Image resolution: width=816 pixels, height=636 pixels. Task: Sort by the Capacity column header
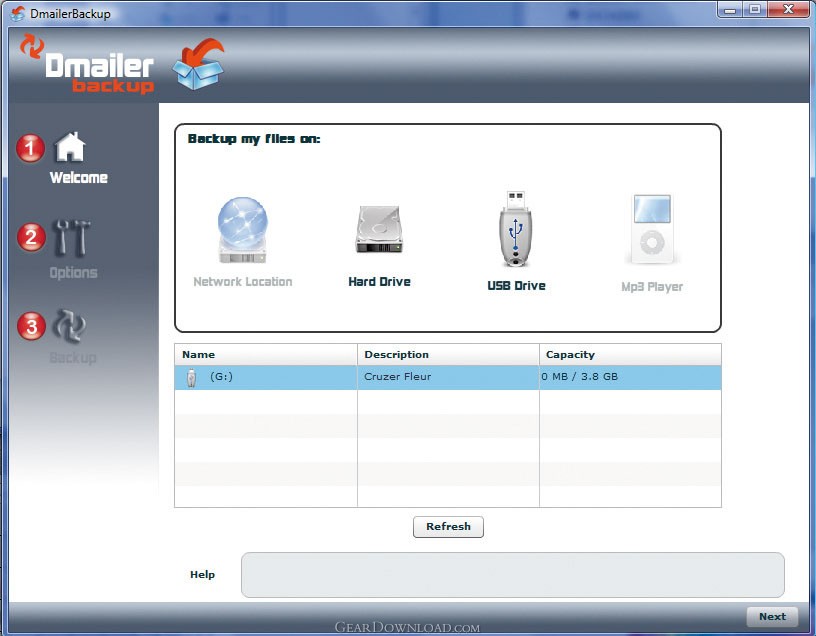coord(630,354)
